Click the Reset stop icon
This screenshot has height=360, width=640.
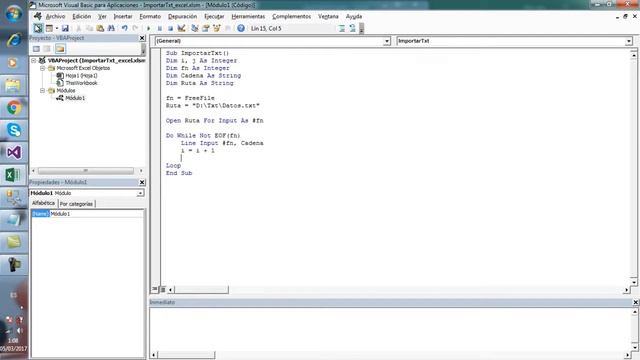(x=170, y=28)
